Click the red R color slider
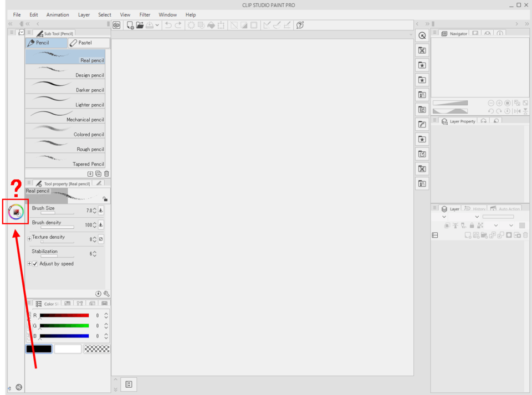Screen dimensions: 532x395 [64, 315]
